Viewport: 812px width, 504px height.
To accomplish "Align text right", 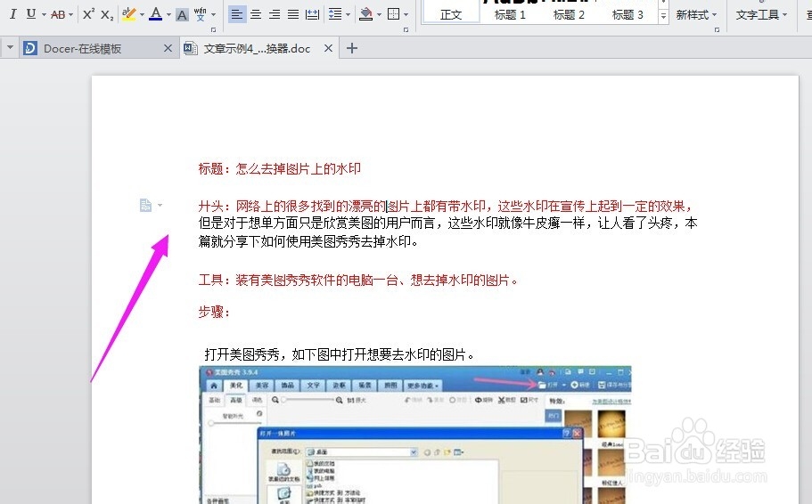I will coord(275,14).
